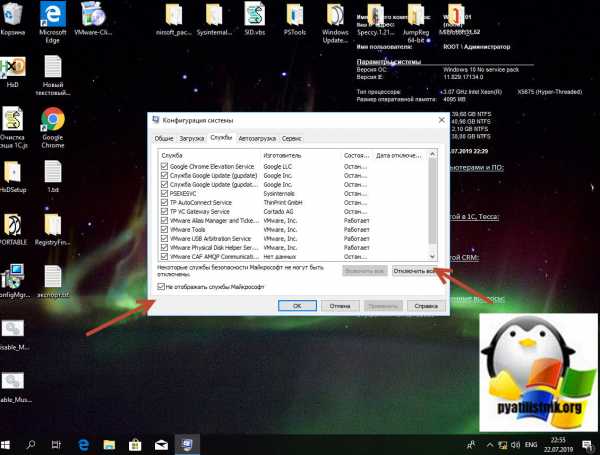Uncheck TP AutoConnect Service
The height and width of the screenshot is (455, 600).
[165, 202]
